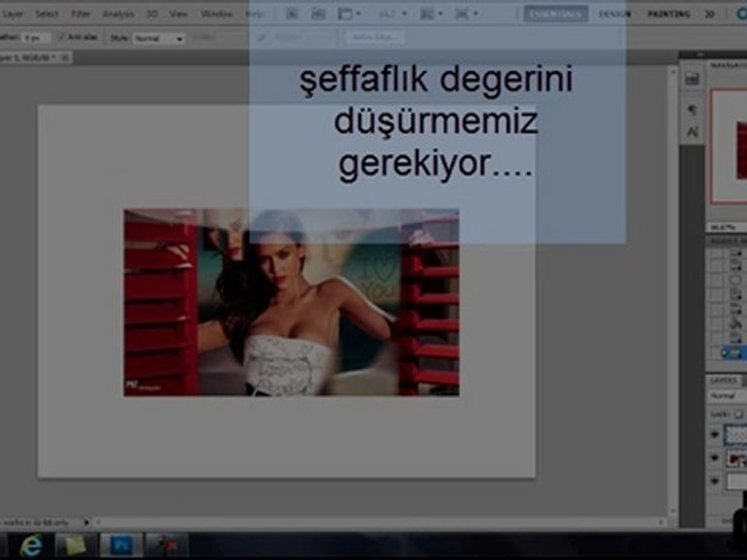Open the Arrange Documents dropdown
Viewport: 747px width, 560px height.
pos(432,14)
